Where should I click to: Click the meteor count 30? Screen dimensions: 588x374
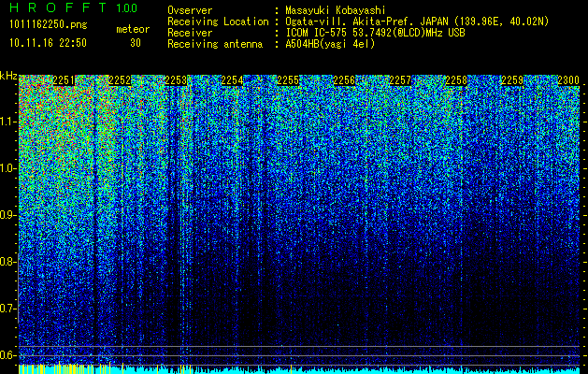click(136, 43)
